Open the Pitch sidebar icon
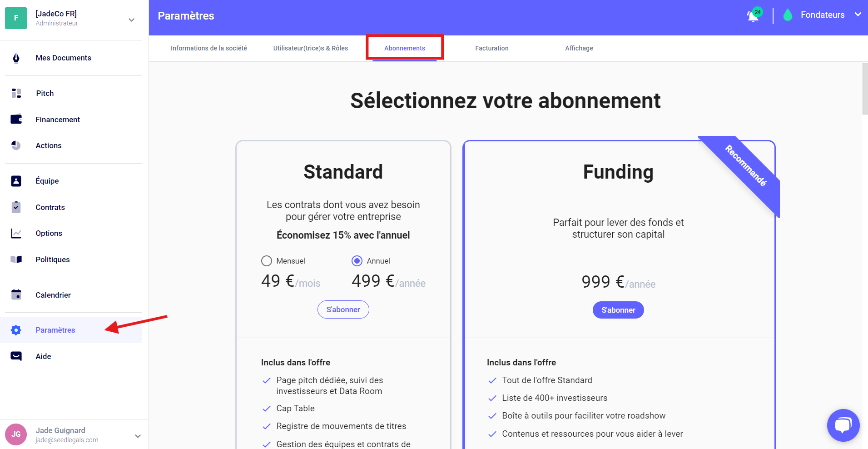The width and height of the screenshot is (868, 449). pos(16,93)
